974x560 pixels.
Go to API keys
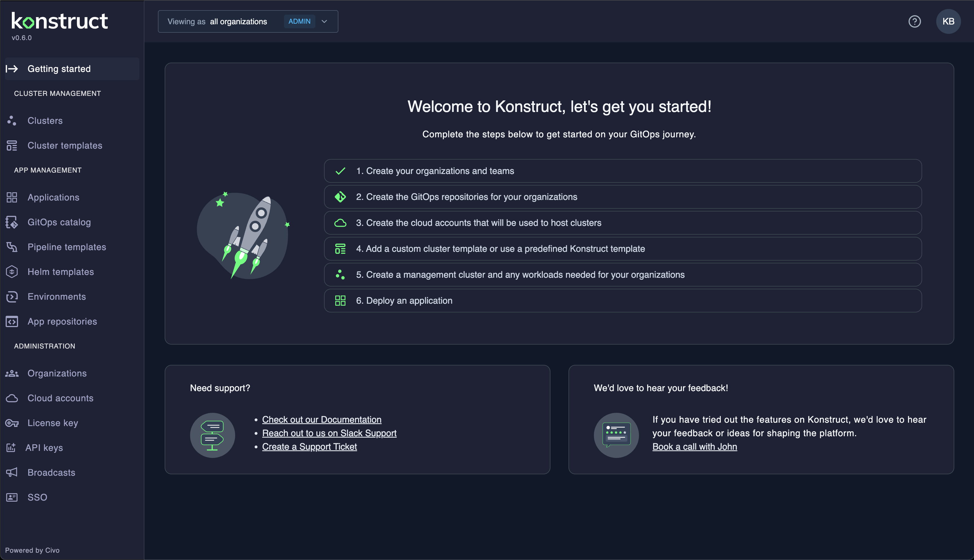click(72, 448)
